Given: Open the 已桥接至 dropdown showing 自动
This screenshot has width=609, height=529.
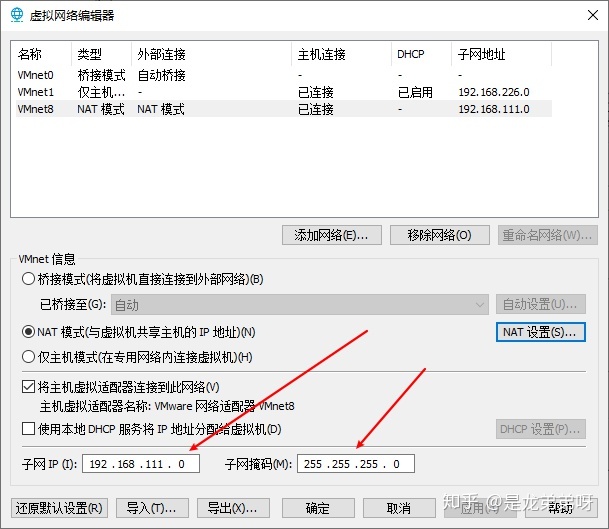Looking at the screenshot, I should pos(299,305).
